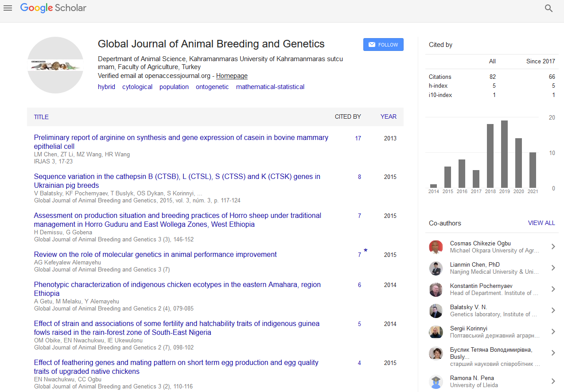The width and height of the screenshot is (564, 392).
Task: Select the hybrid interest tag
Action: (x=106, y=87)
